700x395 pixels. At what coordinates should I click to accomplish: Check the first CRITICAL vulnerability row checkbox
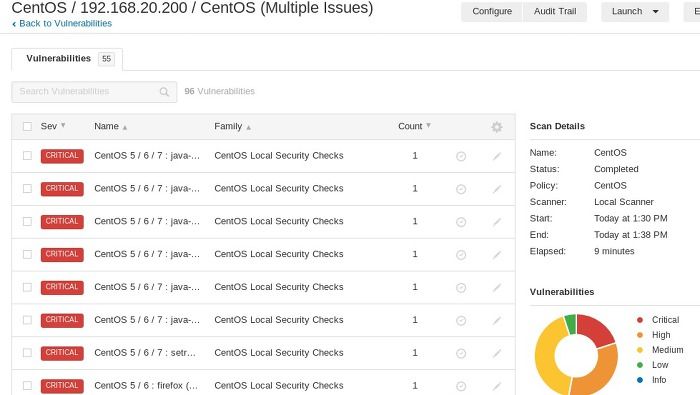27,155
